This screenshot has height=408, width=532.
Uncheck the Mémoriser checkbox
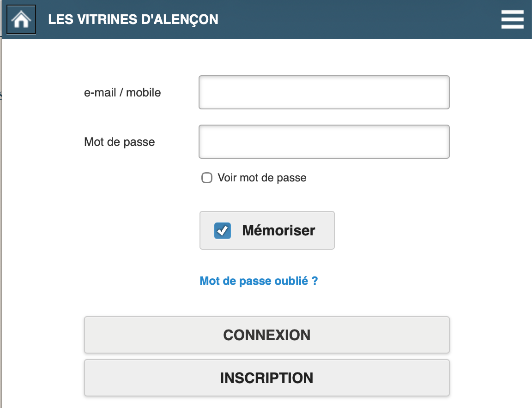tap(223, 231)
